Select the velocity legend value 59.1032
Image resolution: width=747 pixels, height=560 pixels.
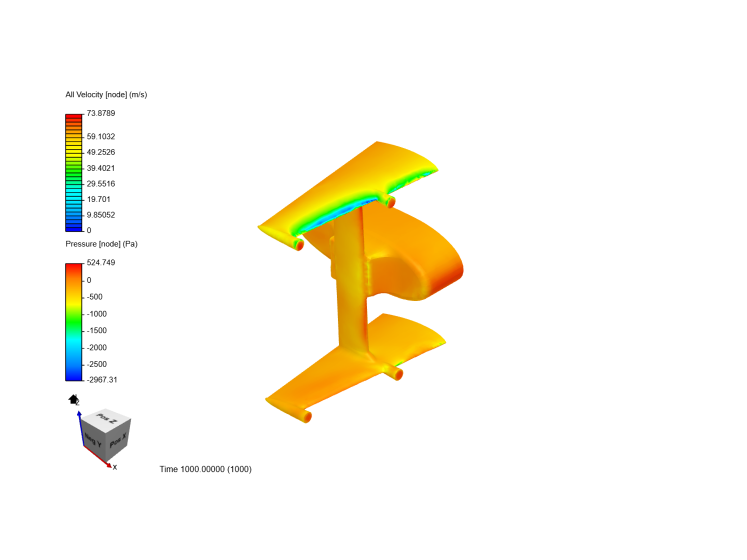pos(101,136)
